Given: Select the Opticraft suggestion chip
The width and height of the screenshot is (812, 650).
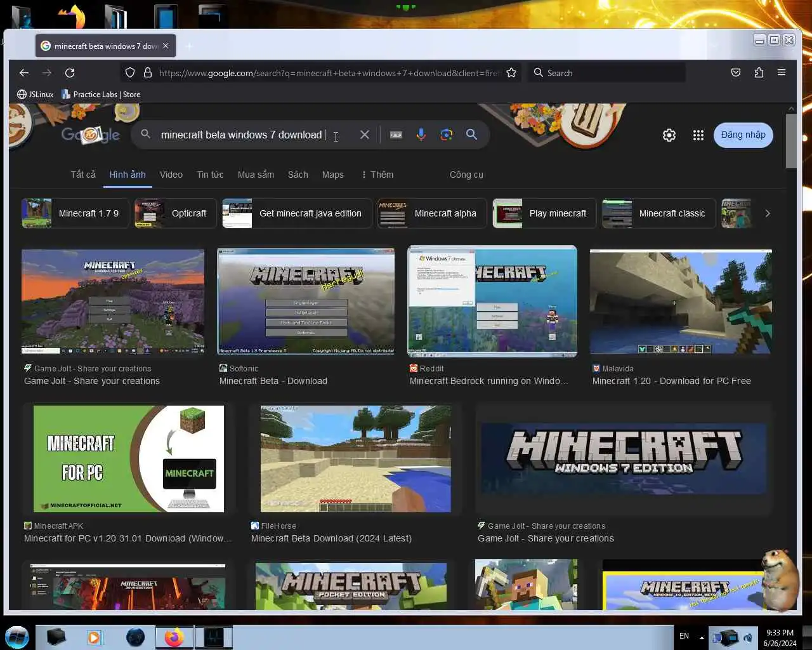Looking at the screenshot, I should 175,213.
